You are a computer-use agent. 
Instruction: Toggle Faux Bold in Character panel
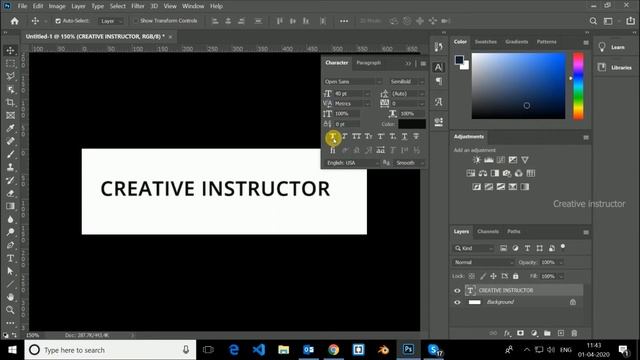[333, 137]
